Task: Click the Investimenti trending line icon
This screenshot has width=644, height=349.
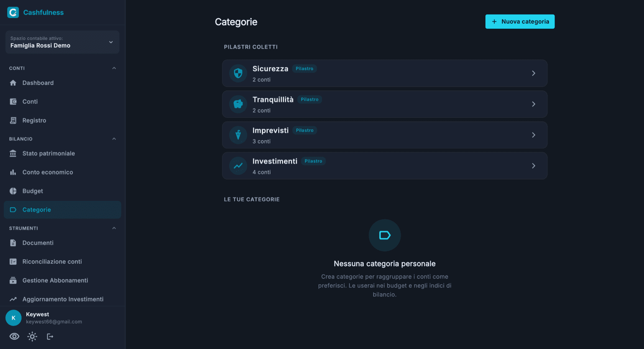Action: (x=238, y=166)
